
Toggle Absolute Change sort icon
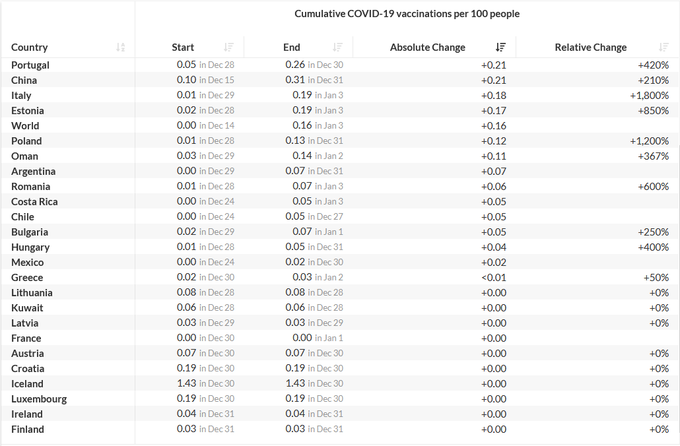coord(500,47)
